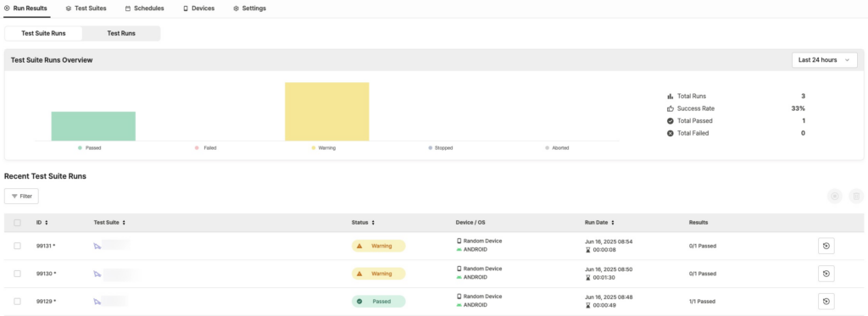Click the Total Passed check icon
This screenshot has height=316, width=868.
point(670,120)
